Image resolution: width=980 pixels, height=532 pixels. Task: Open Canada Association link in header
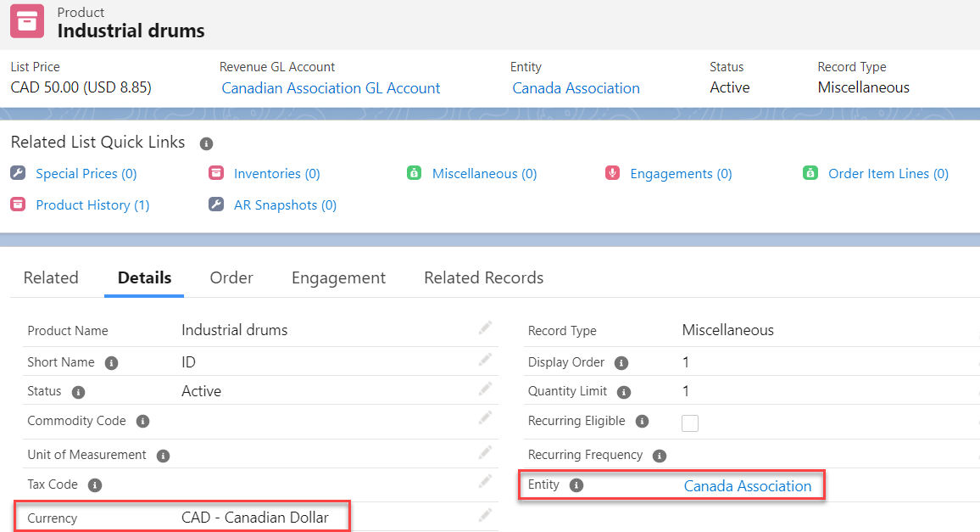(576, 88)
